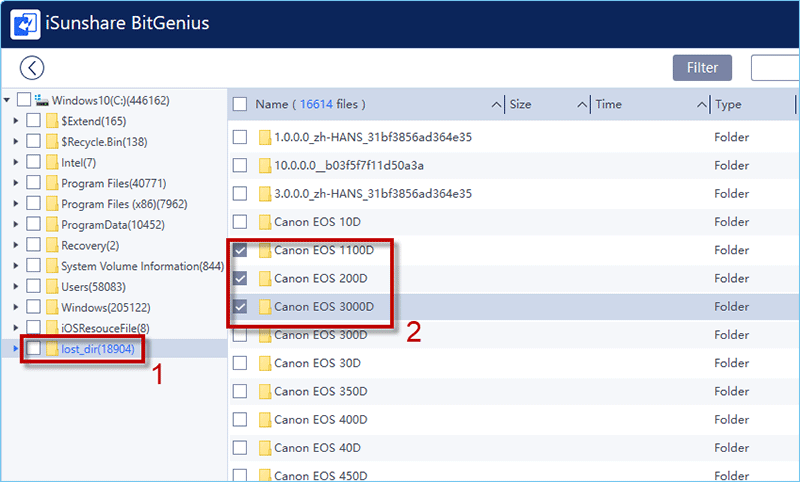Tick the select-all checkbox in Name header
This screenshot has width=800, height=482.
pos(240,104)
